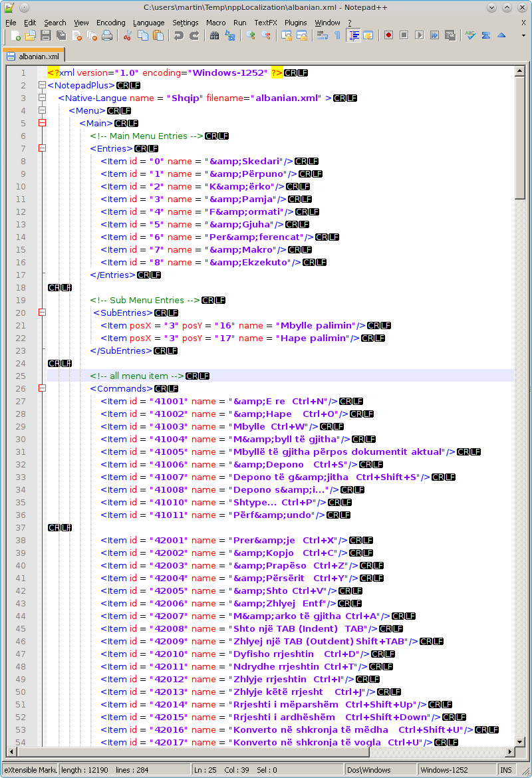Click the spell-check ABC icon

pyautogui.click(x=471, y=35)
